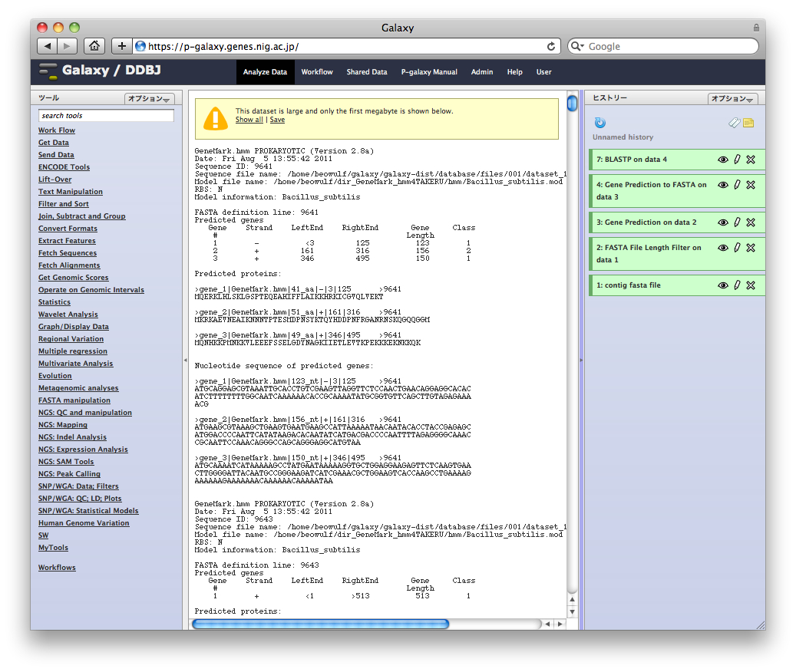Screen dimensions: 796x672
Task: Go to browser home page icon
Action: (x=94, y=46)
